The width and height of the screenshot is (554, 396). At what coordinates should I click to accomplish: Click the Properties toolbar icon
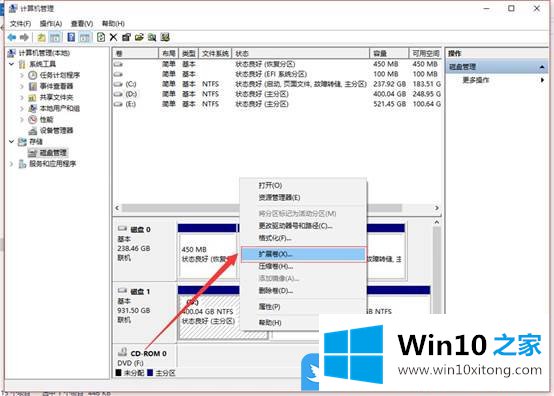(x=126, y=37)
